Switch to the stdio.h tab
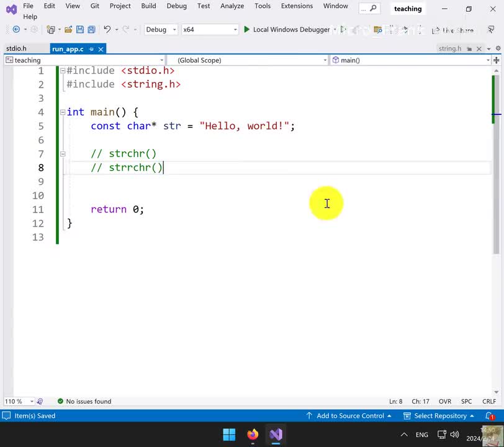This screenshot has height=447, width=504. click(16, 48)
